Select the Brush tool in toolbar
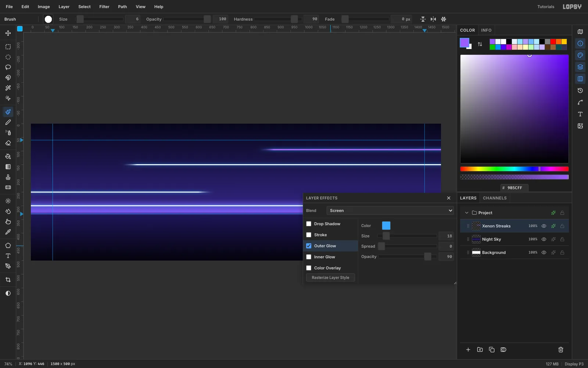 8,112
